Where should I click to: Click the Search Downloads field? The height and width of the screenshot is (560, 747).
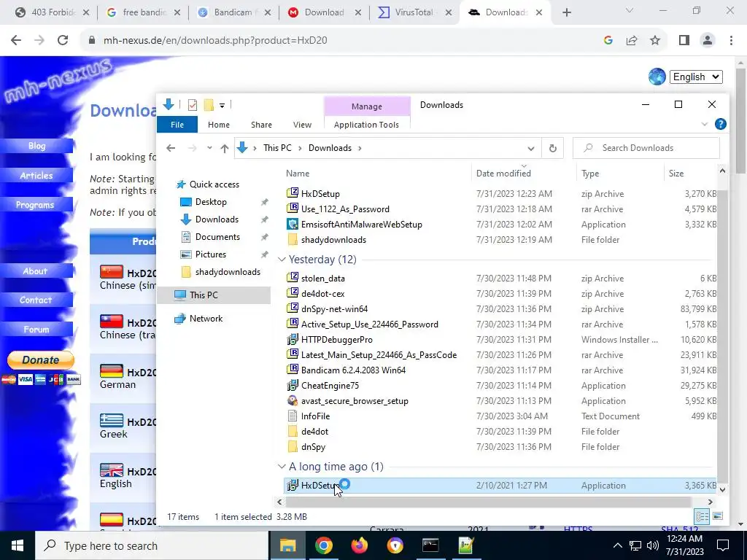click(x=646, y=148)
